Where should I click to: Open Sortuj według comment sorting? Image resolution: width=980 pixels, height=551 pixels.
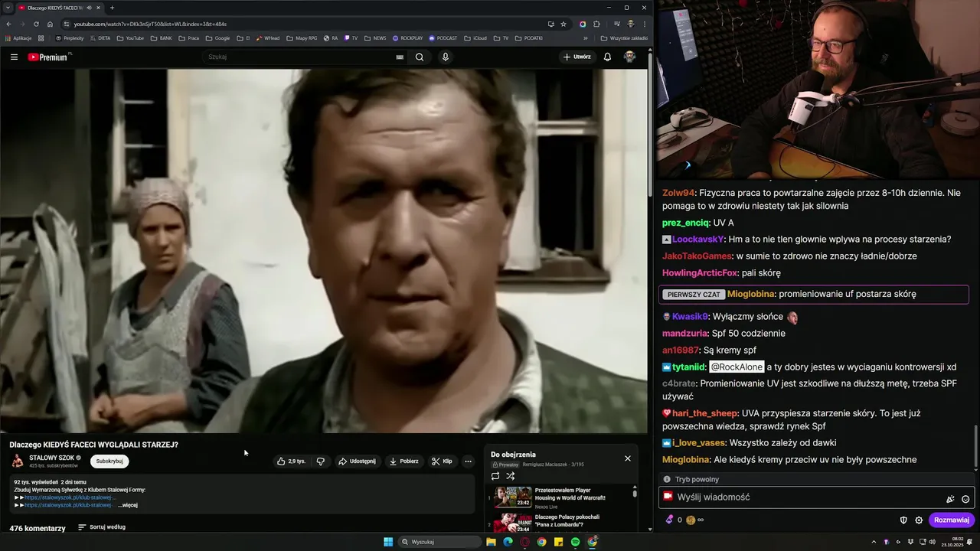pos(102,527)
